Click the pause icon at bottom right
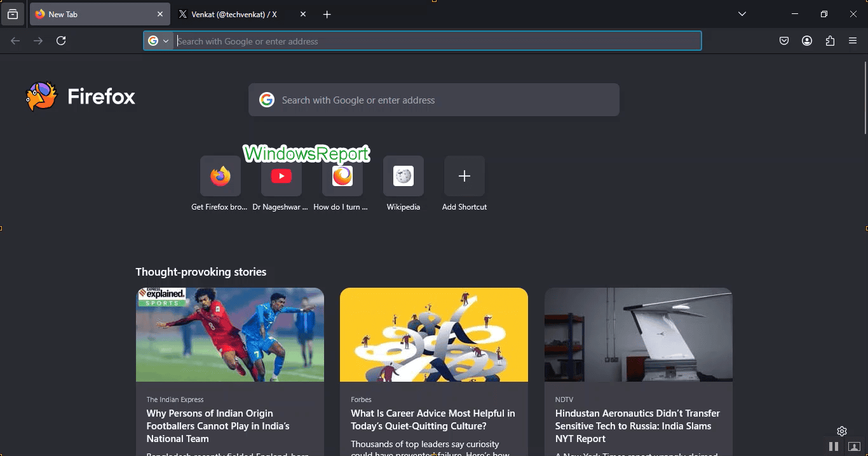This screenshot has width=868, height=456. click(833, 446)
